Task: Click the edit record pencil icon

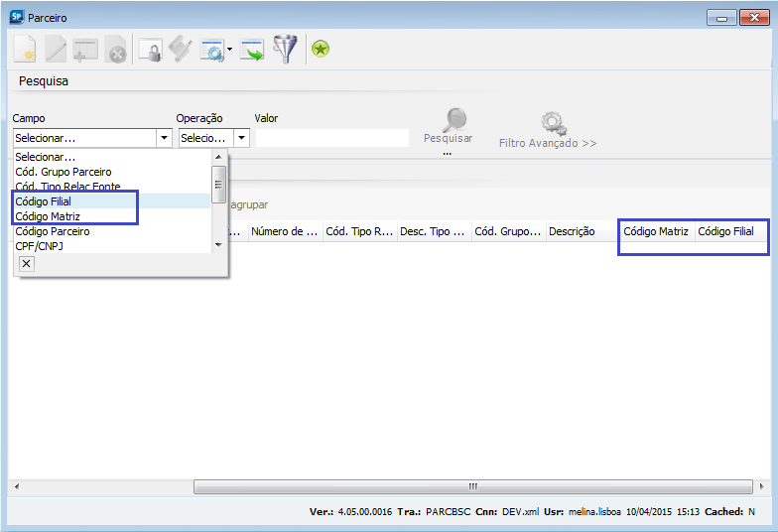Action: [56, 50]
